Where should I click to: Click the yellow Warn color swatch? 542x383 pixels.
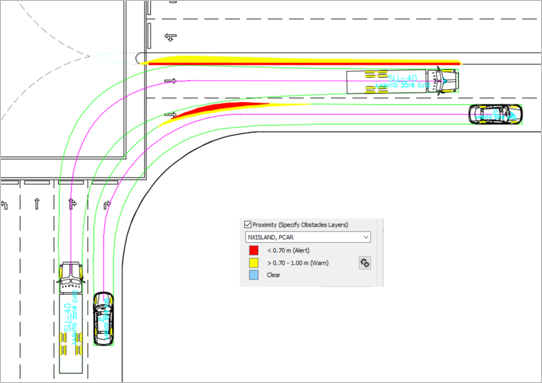pyautogui.click(x=254, y=263)
